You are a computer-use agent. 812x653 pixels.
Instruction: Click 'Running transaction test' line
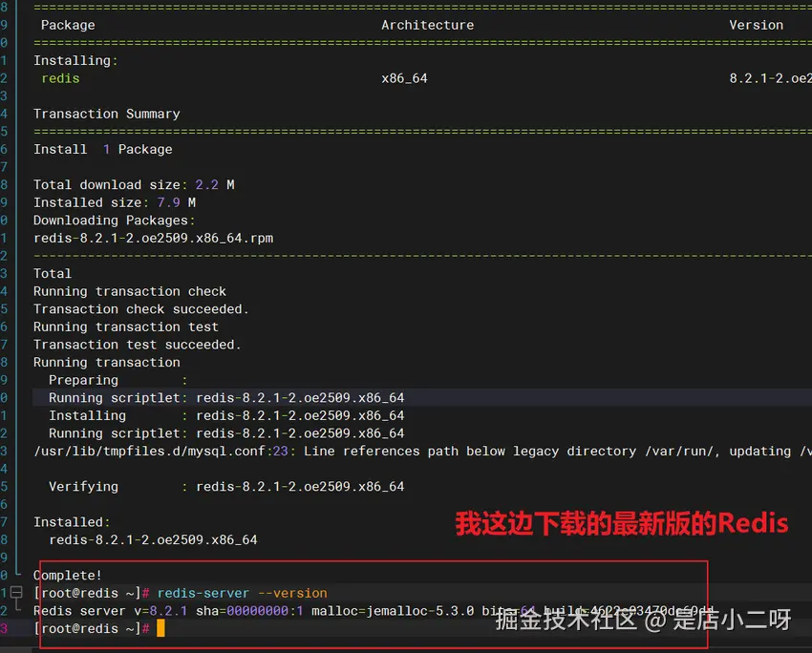pyautogui.click(x=126, y=327)
